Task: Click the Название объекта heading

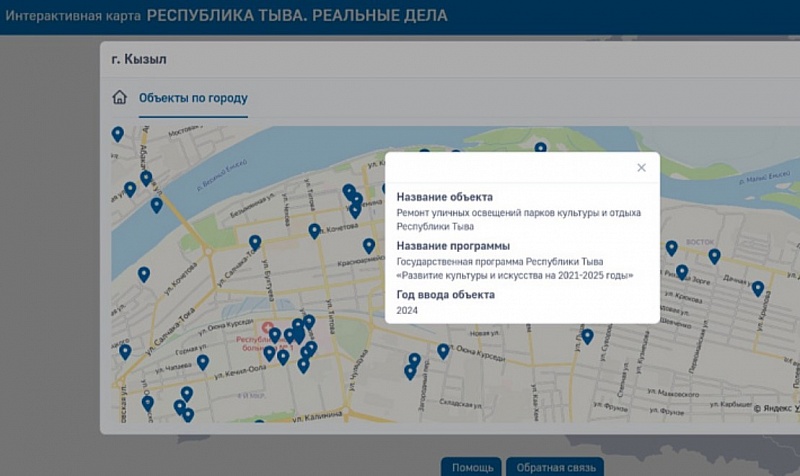Action: click(x=444, y=197)
